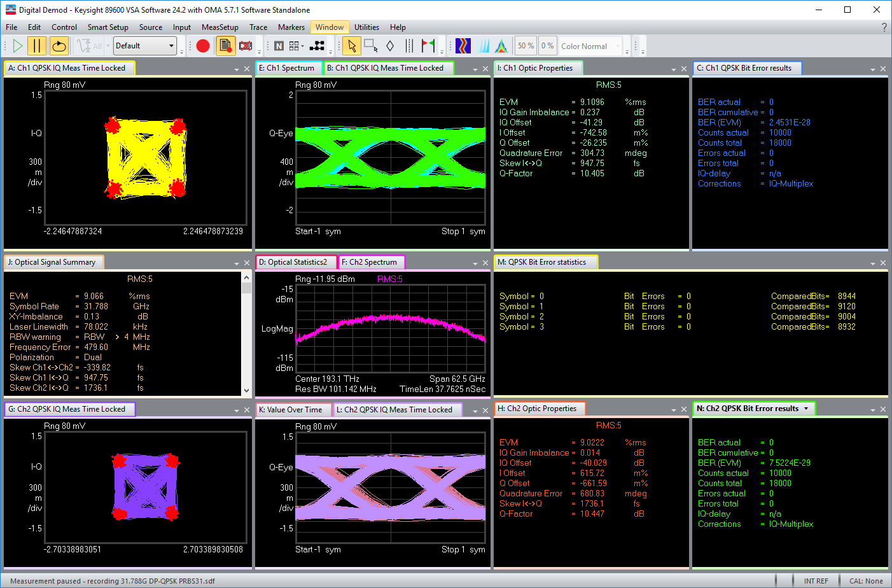Switch to the K: Value Over Time tab
The width and height of the screenshot is (892, 588).
tap(294, 410)
